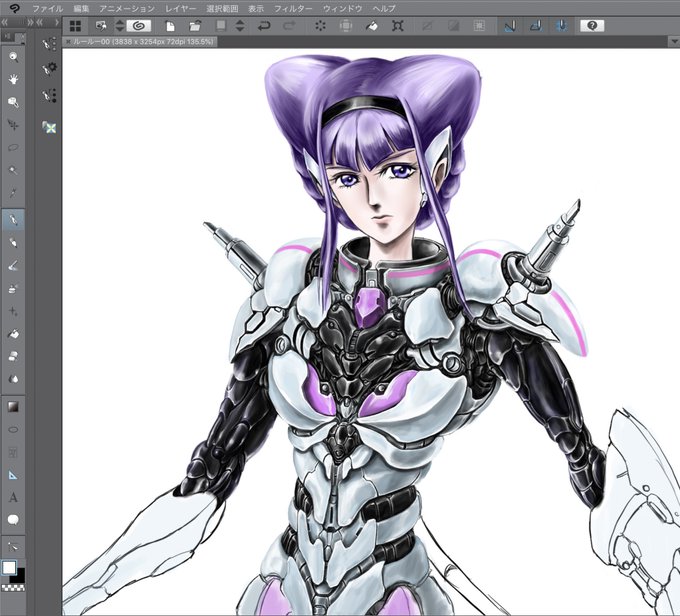Image resolution: width=680 pixels, height=616 pixels.
Task: Toggle Snap to Ruler
Action: [x=510, y=26]
